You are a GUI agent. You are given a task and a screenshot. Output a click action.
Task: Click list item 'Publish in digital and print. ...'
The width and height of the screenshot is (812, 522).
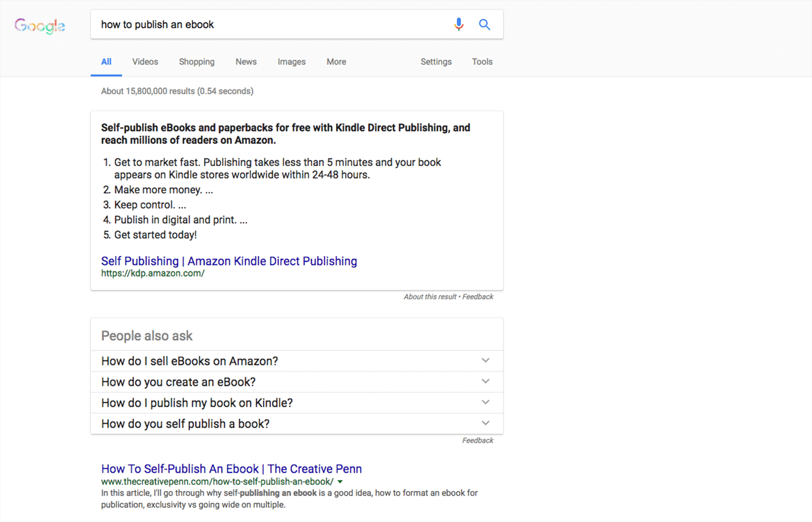coord(181,220)
